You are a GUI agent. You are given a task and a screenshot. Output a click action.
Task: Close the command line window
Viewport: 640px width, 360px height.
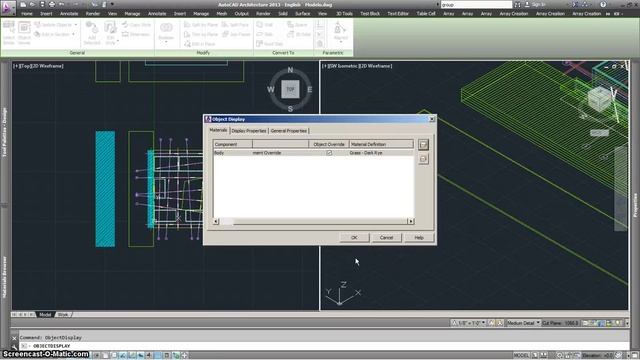[x=14, y=338]
